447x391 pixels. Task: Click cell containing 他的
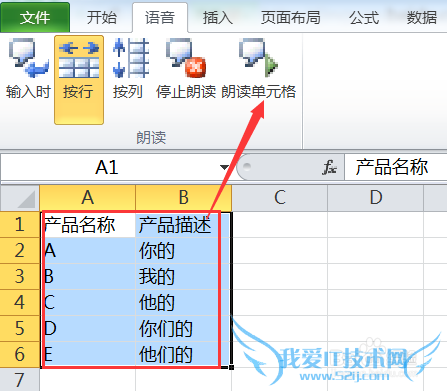click(184, 302)
